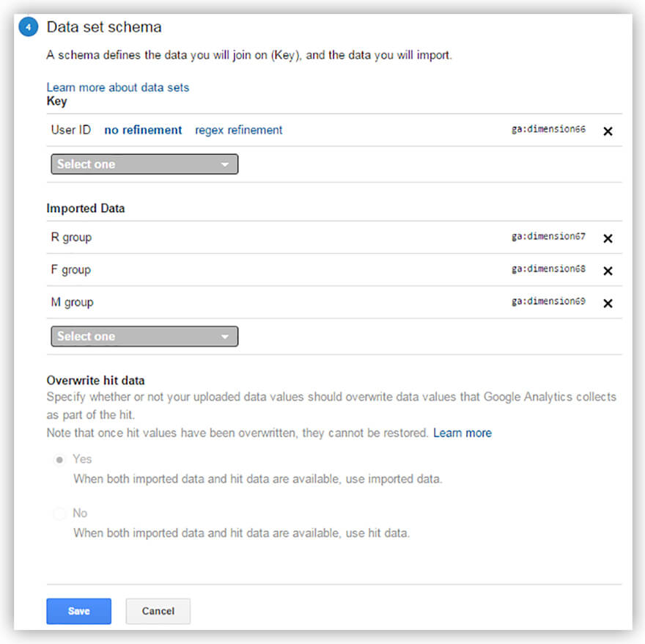
Task: Open the Imported Data 'Select one' dropdown
Action: (144, 337)
